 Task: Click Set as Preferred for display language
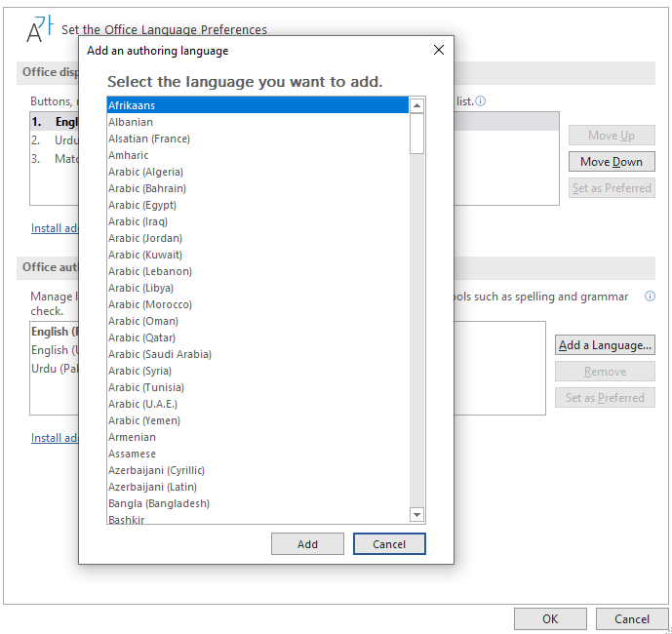point(612,188)
